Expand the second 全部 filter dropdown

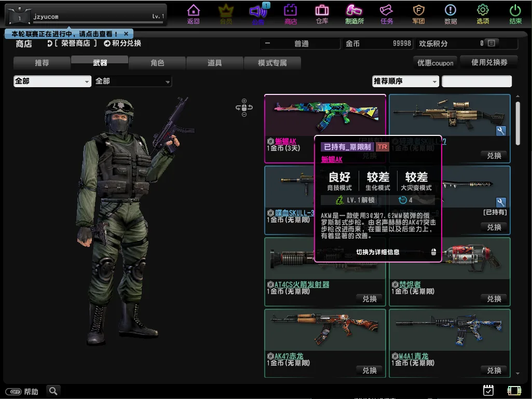[133, 81]
